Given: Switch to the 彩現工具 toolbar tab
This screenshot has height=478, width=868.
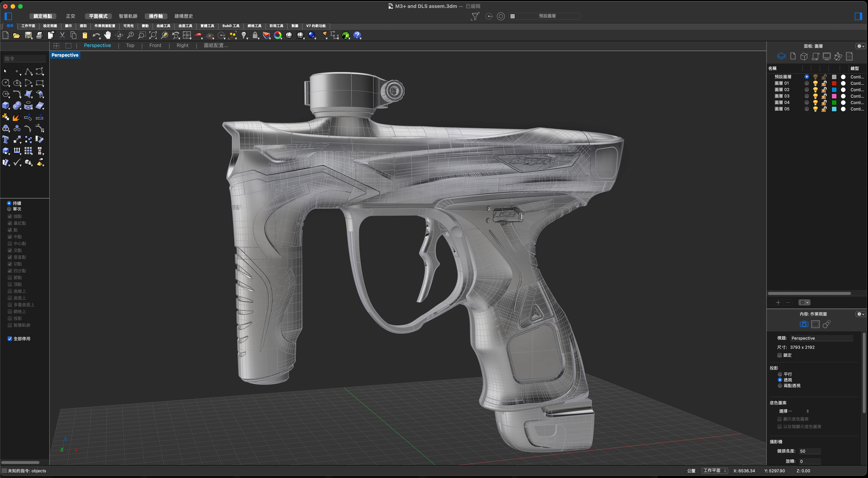Looking at the screenshot, I should (276, 26).
